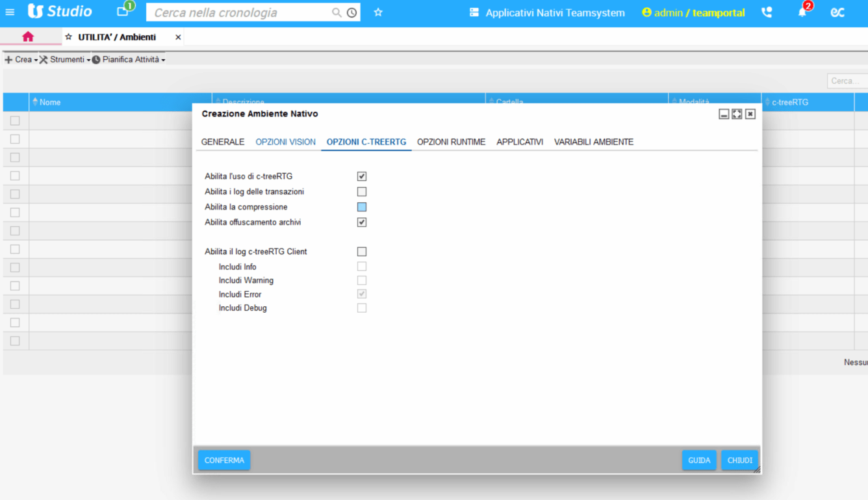Screen dimensions: 868x500
Task: Toggle 'Abilita il log c-treeRTG Client' checkbox
Action: [362, 252]
